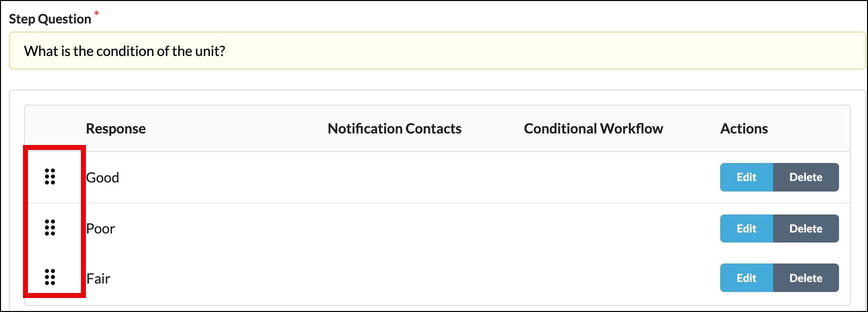Viewport: 868px width, 312px height.
Task: Click the Response column header
Action: 116,129
